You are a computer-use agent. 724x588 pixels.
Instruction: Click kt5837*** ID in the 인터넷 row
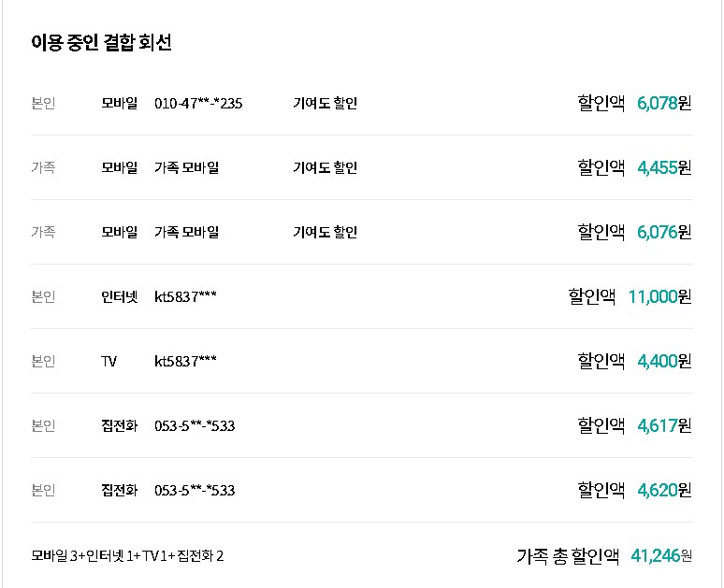pos(185,297)
